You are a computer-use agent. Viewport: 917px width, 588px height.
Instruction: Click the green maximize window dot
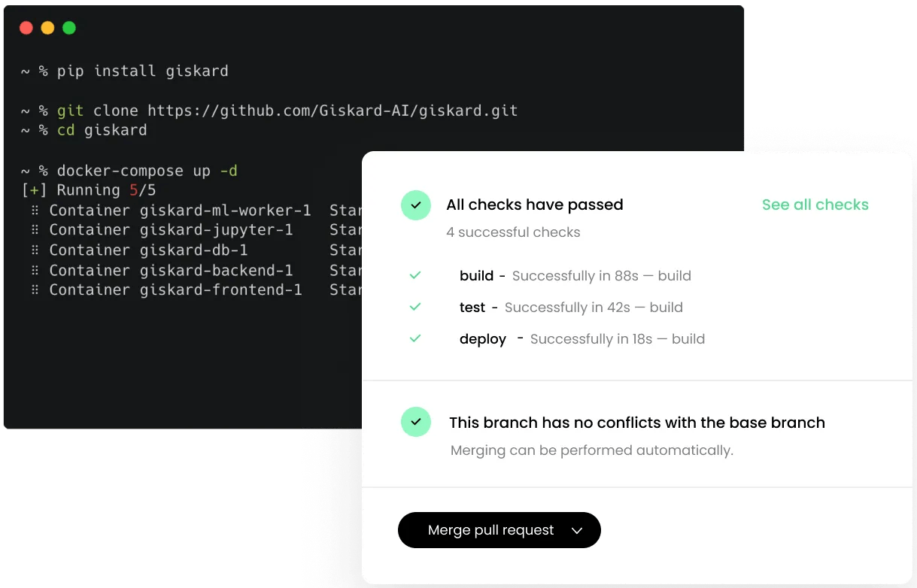coord(69,28)
